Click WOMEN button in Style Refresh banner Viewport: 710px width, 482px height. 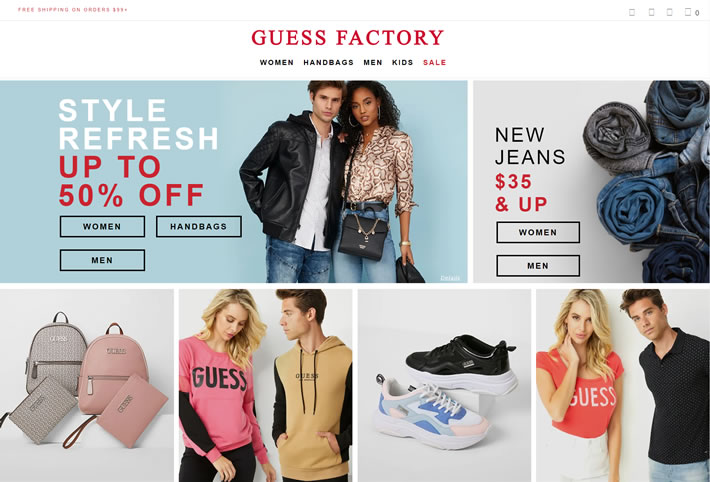pos(102,227)
